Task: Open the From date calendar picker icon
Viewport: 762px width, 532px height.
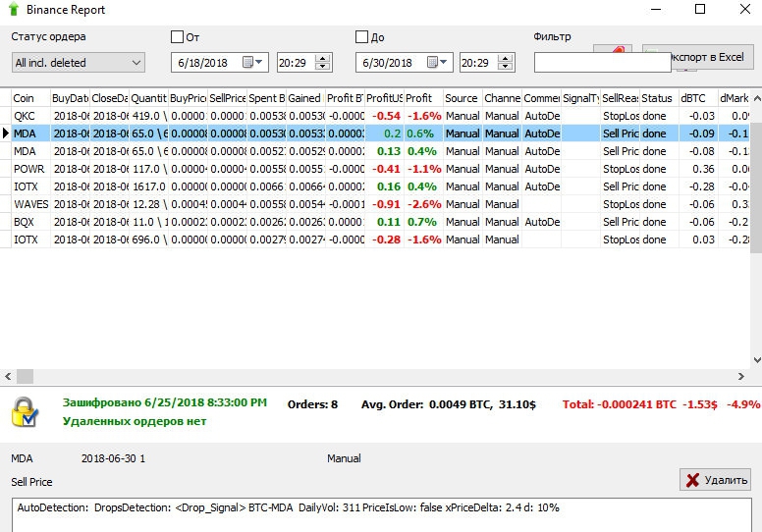Action: click(x=247, y=62)
